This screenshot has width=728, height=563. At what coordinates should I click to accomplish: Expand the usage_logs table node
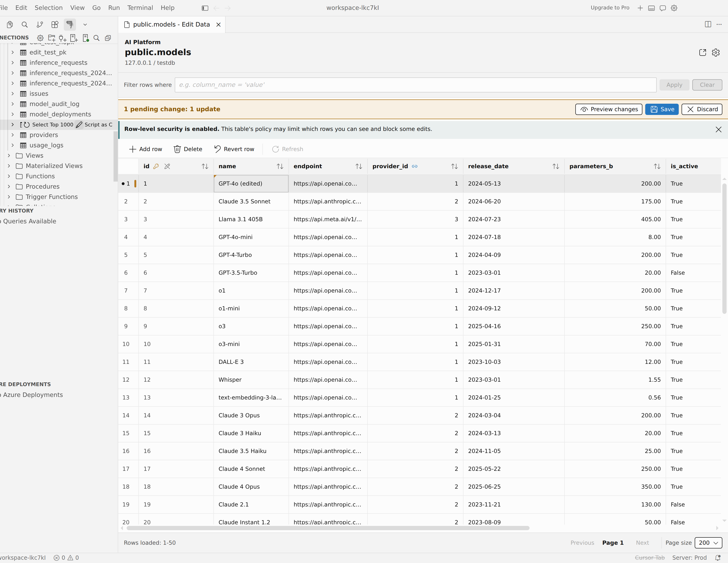click(13, 145)
